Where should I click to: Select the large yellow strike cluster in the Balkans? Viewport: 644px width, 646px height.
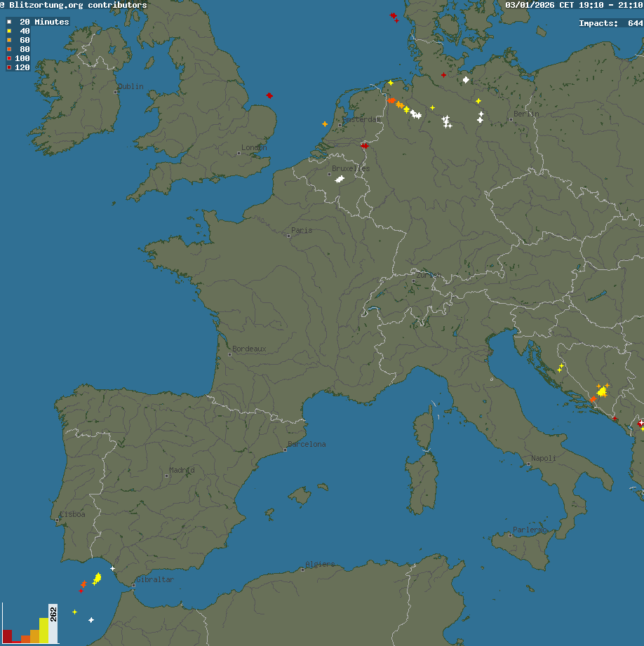tap(602, 391)
